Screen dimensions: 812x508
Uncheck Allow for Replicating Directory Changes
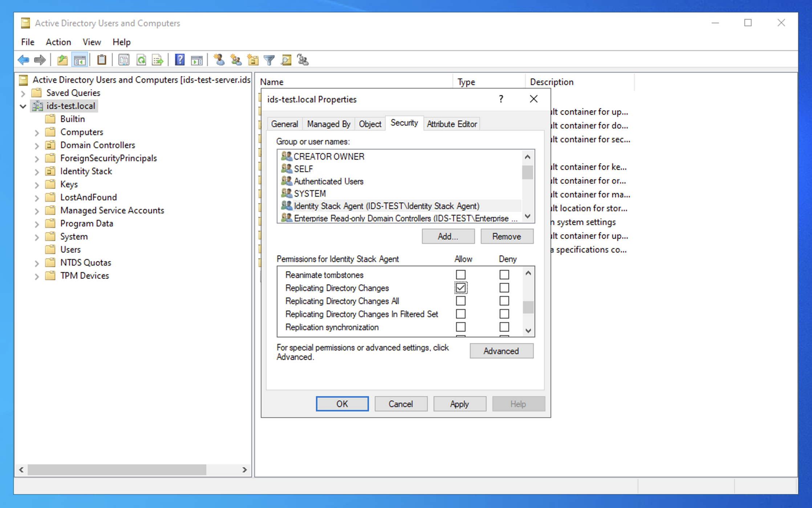[461, 288]
